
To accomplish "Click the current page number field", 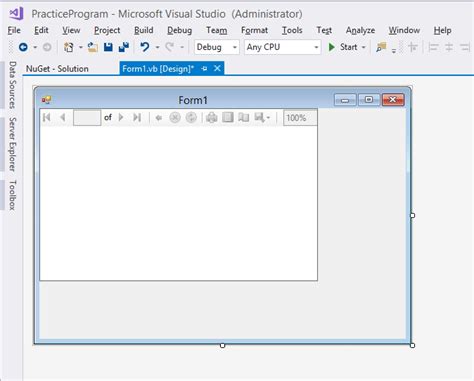I will [x=87, y=117].
